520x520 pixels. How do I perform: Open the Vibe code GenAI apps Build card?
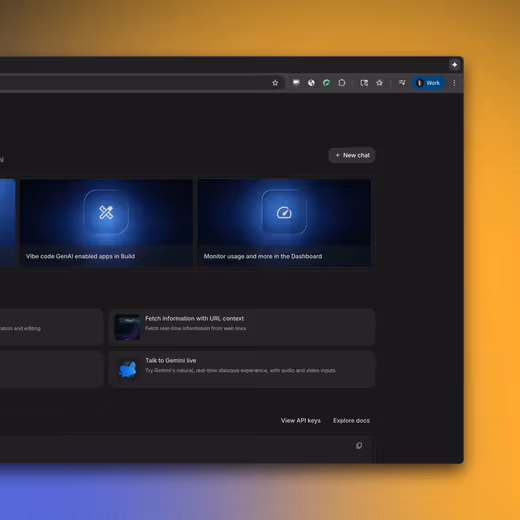point(106,223)
